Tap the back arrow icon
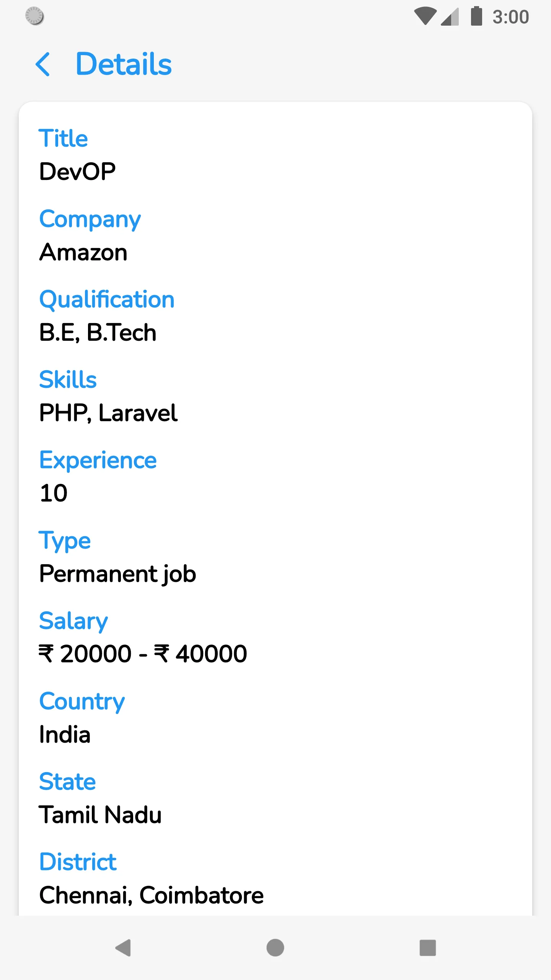 pos(43,64)
